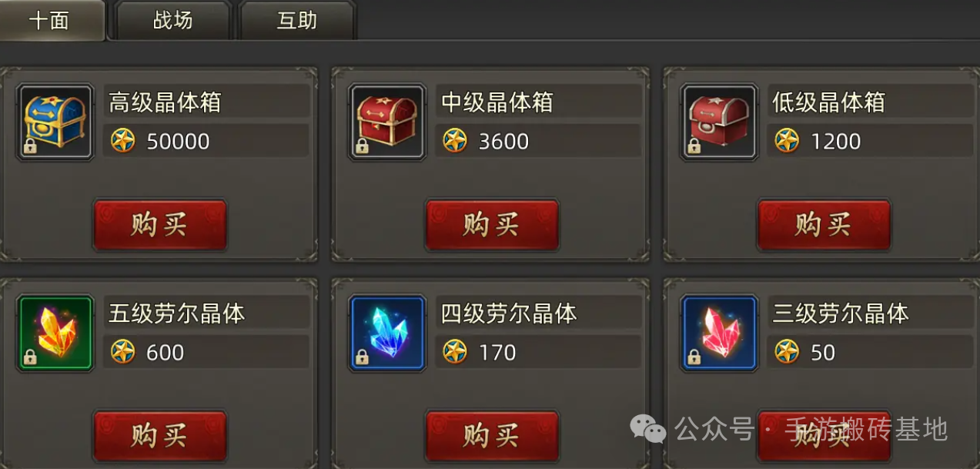This screenshot has height=469, width=980.
Task: Buy 四级劳尔晶体 using 购买 button
Action: [492, 436]
